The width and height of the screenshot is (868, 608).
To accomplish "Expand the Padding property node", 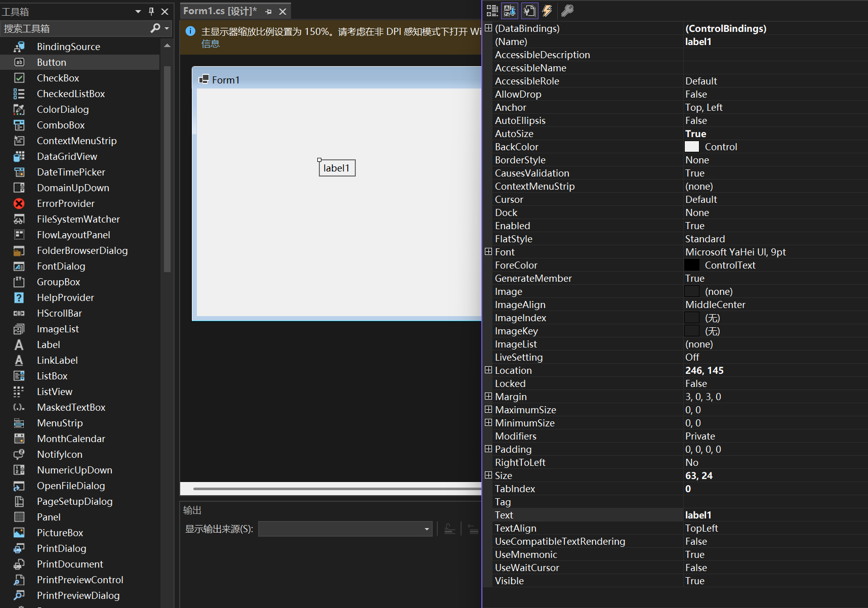I will [x=488, y=449].
